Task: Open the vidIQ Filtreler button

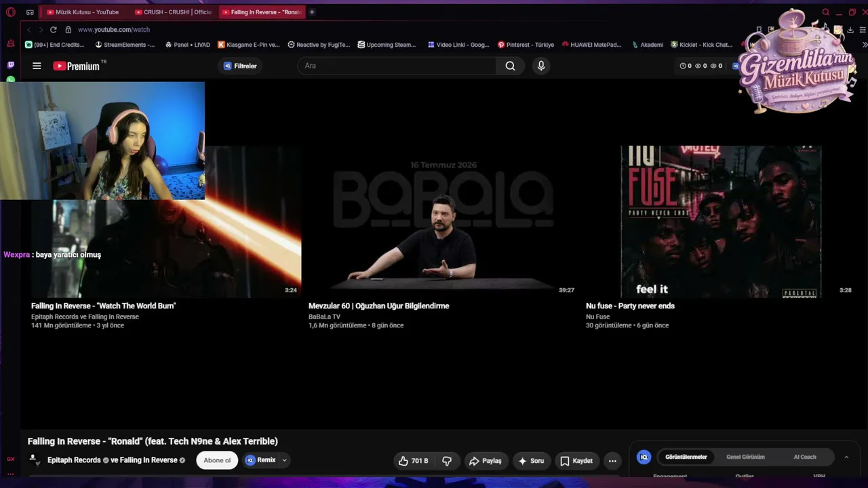Action: (240, 66)
